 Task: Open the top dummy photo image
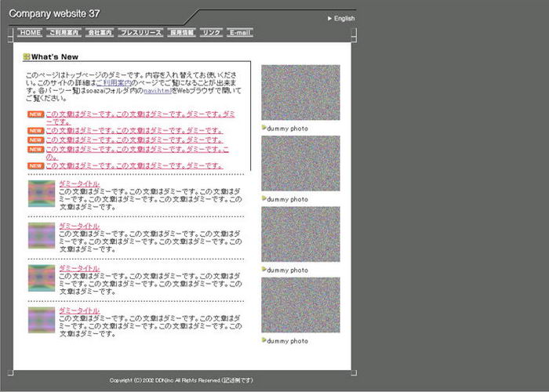click(x=300, y=93)
